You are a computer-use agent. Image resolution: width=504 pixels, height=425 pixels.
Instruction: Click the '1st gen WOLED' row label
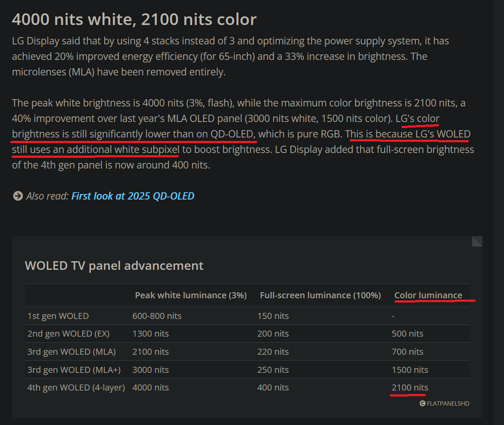[58, 316]
